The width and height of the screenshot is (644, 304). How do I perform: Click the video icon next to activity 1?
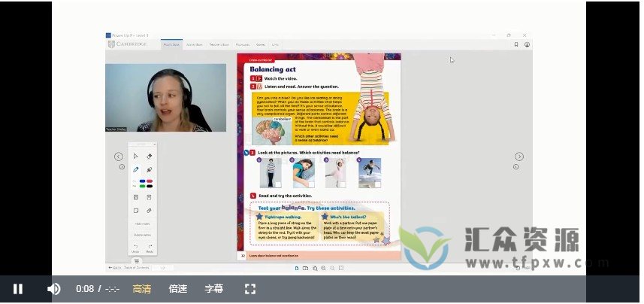(259, 78)
